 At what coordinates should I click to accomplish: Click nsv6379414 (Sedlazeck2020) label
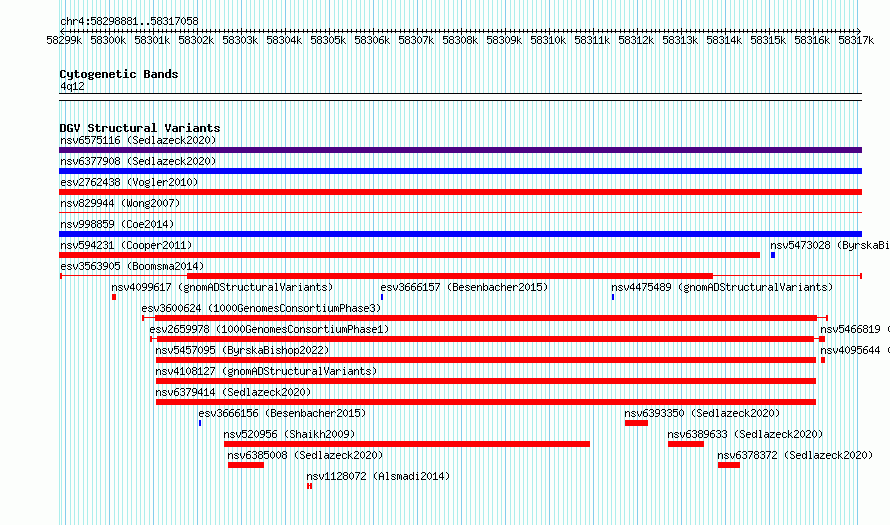[233, 392]
